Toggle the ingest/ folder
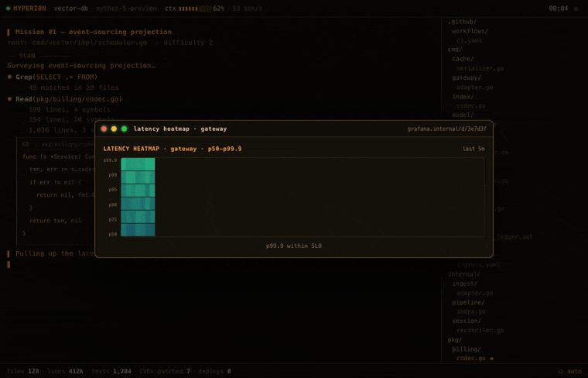The image size is (588, 378). pyautogui.click(x=465, y=283)
